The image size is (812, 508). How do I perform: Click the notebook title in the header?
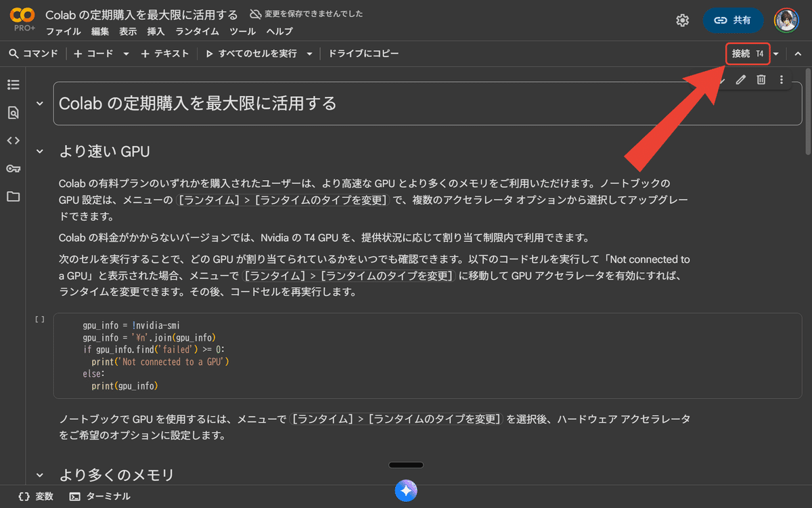point(141,14)
